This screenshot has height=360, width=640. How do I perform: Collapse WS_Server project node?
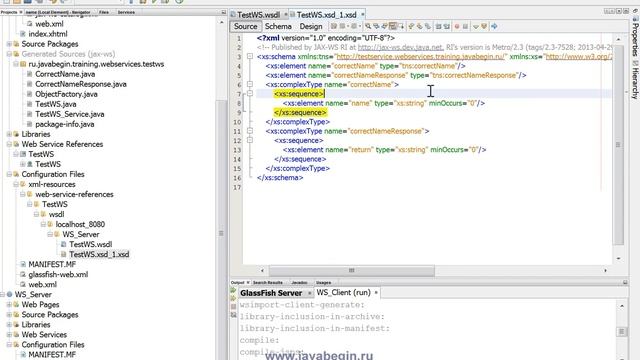(x=2, y=294)
